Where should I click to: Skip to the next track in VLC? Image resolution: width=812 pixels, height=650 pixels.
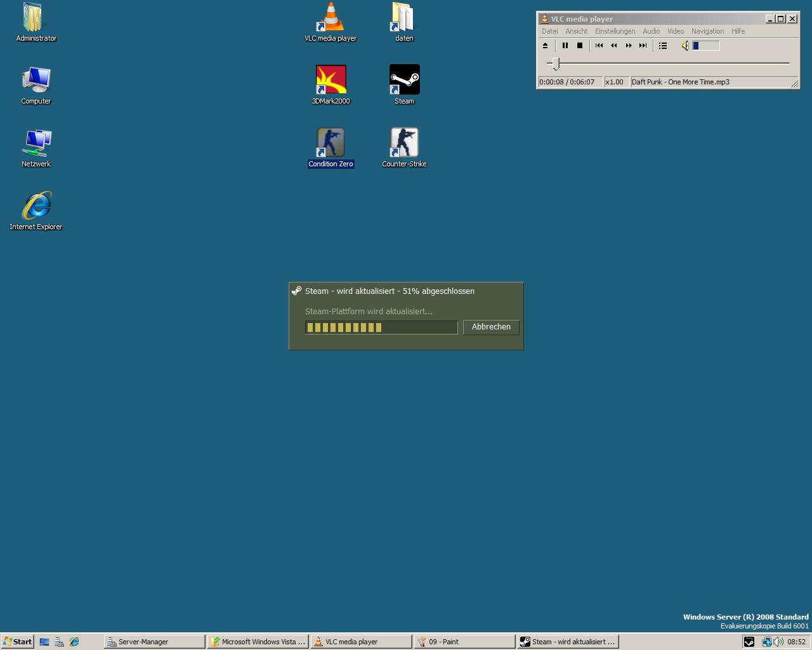(x=643, y=46)
